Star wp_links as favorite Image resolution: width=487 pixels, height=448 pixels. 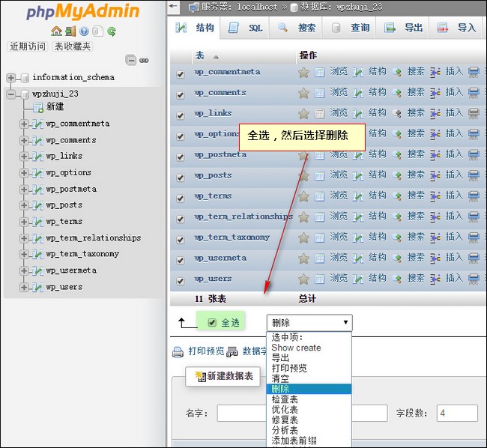pyautogui.click(x=303, y=114)
